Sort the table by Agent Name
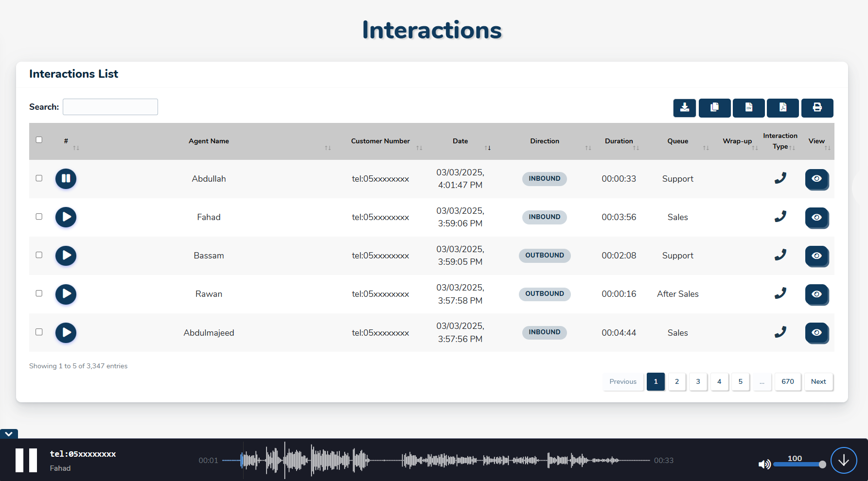The width and height of the screenshot is (868, 481). point(209,141)
